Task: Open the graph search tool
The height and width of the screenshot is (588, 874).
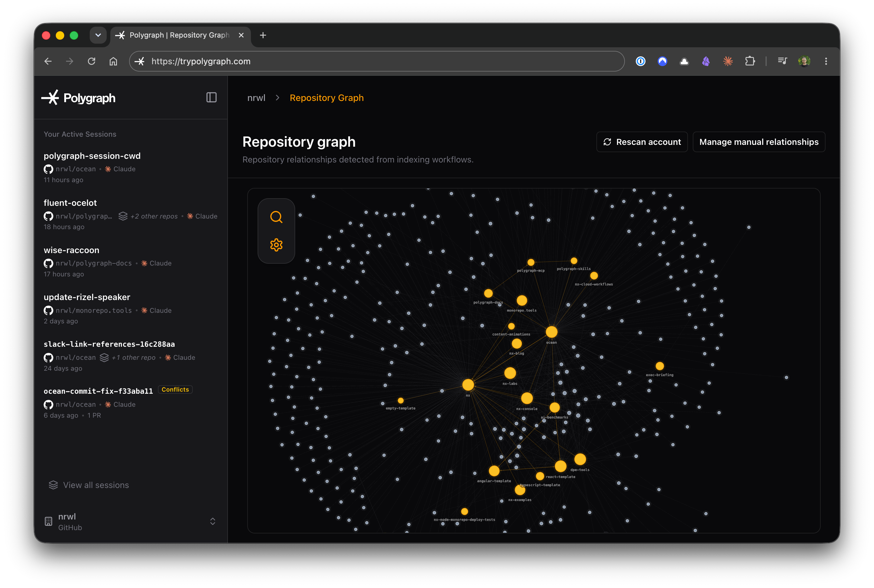Action: pyautogui.click(x=276, y=217)
